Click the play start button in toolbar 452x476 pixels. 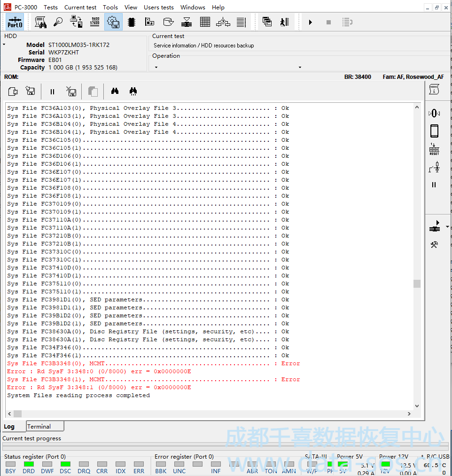tap(311, 22)
